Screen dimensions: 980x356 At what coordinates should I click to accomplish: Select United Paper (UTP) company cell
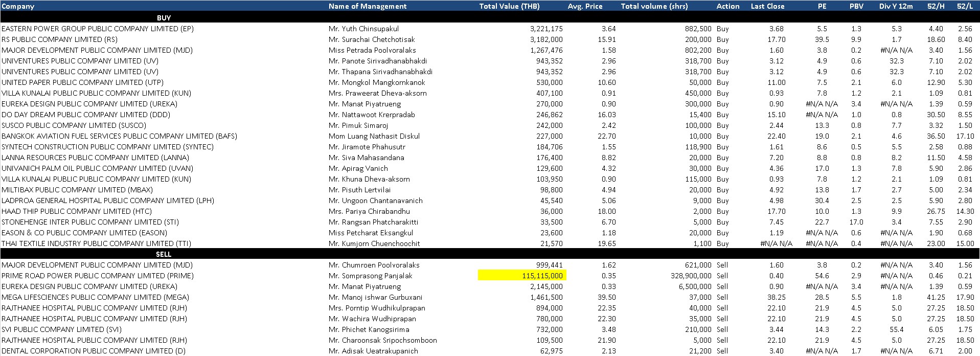pyautogui.click(x=82, y=82)
